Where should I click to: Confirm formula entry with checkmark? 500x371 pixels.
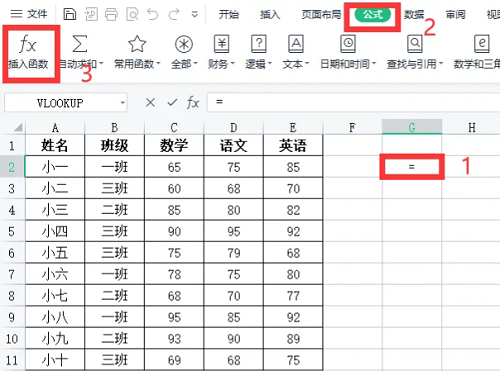[172, 102]
